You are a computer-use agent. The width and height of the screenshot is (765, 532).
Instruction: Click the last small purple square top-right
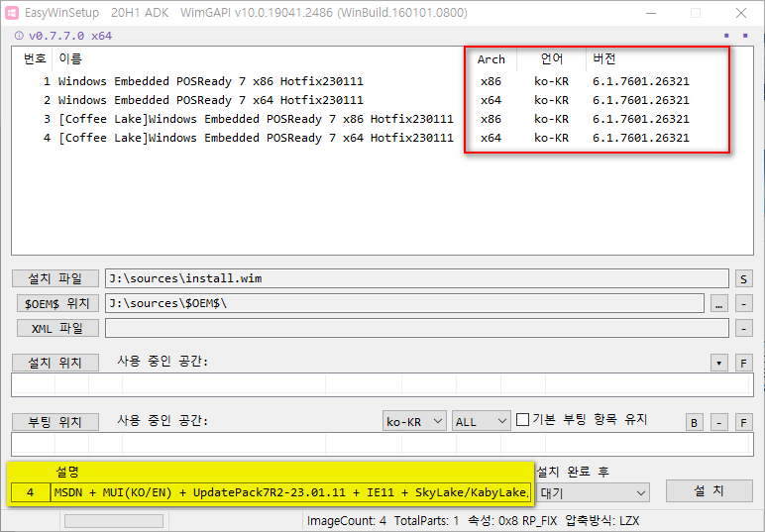point(745,36)
